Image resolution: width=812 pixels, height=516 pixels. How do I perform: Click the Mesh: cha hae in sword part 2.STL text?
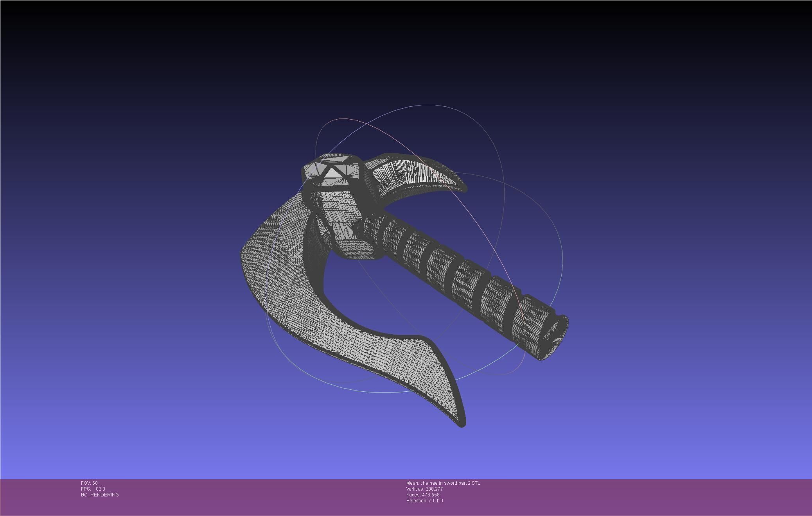(443, 483)
